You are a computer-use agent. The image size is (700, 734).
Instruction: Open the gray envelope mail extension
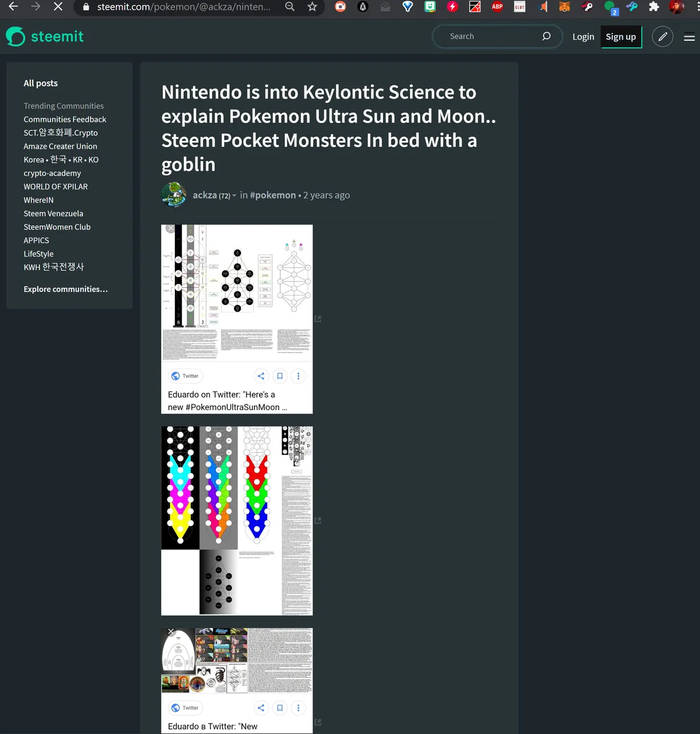tap(385, 7)
